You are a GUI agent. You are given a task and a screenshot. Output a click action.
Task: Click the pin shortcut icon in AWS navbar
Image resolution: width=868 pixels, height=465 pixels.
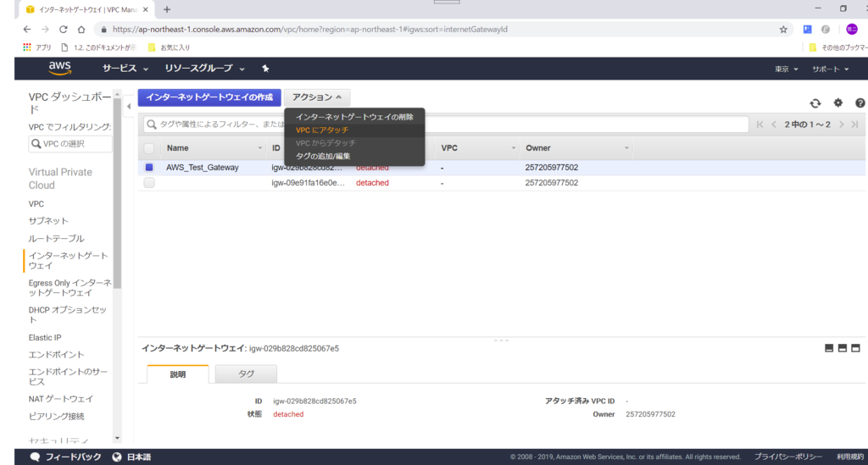pyautogui.click(x=265, y=69)
